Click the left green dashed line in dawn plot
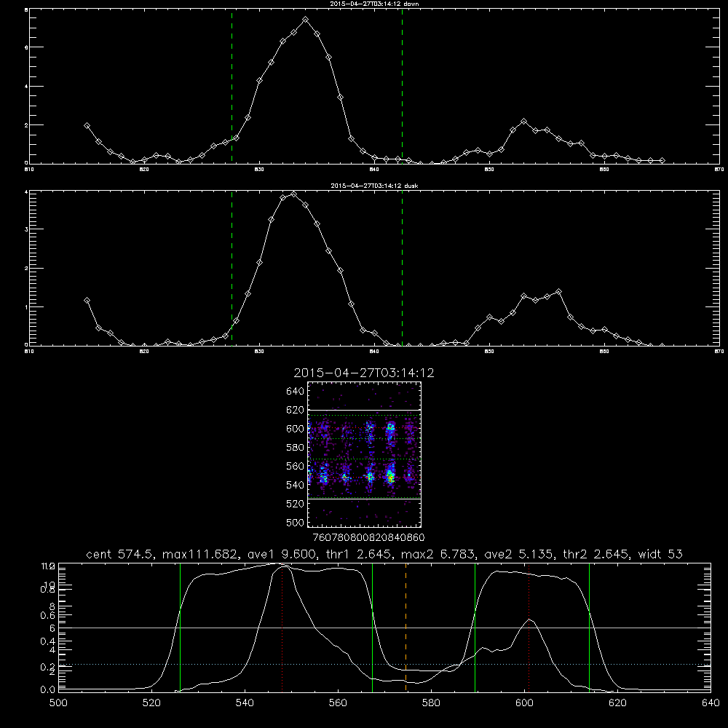Image resolution: width=728 pixels, height=728 pixels. [232, 86]
